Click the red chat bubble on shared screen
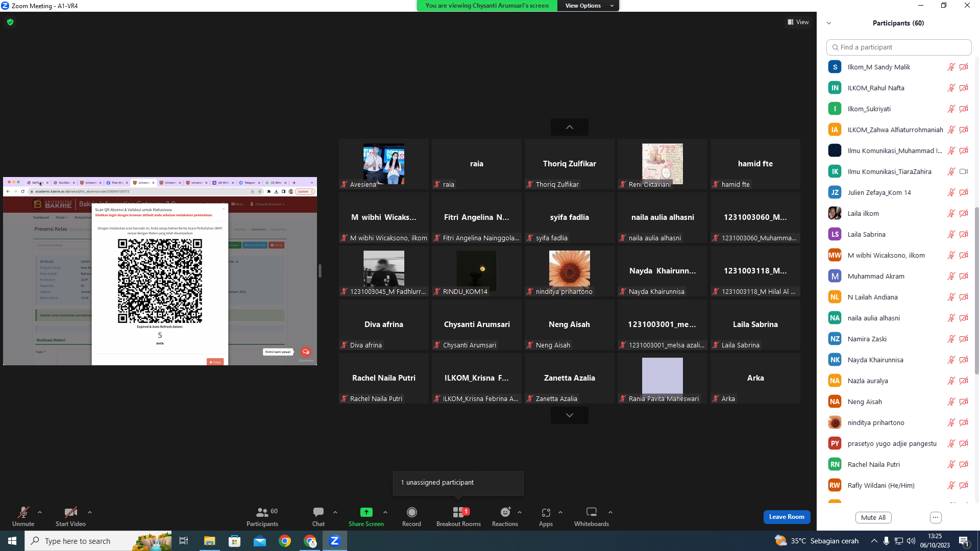Image resolution: width=980 pixels, height=551 pixels. point(306,352)
